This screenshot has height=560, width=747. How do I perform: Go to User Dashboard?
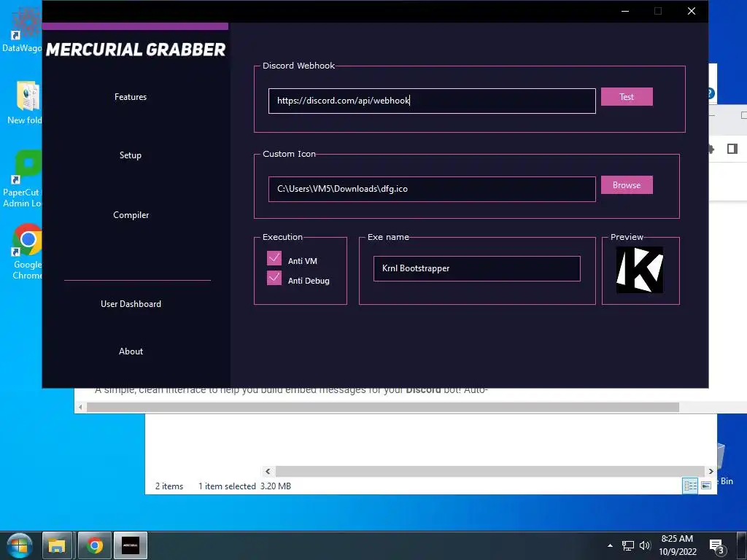131,304
